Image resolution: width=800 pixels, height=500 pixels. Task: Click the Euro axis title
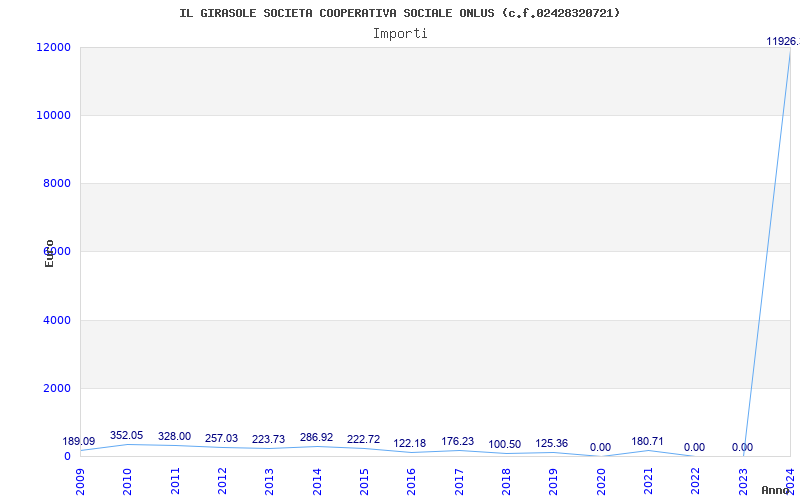(49, 254)
